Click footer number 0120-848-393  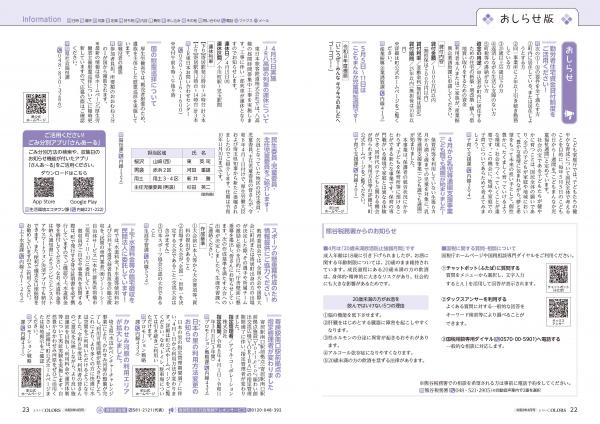(266, 410)
